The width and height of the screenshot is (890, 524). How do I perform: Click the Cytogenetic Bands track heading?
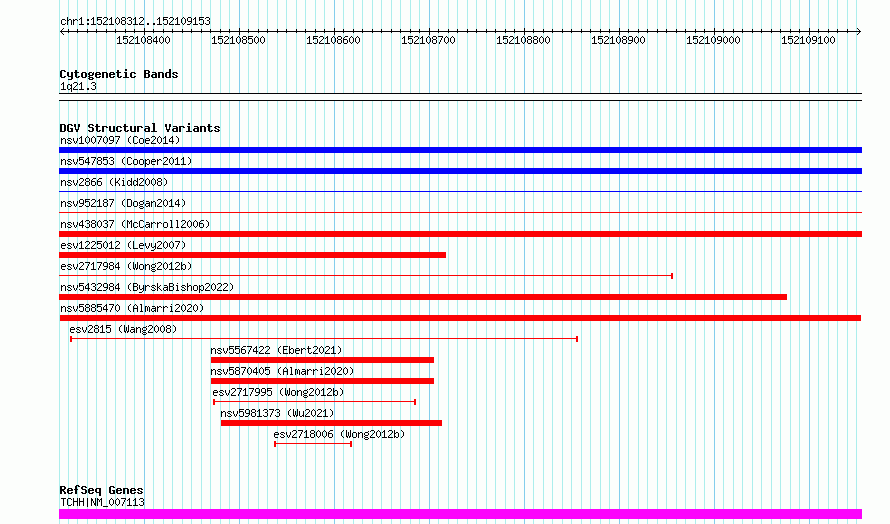click(x=119, y=74)
